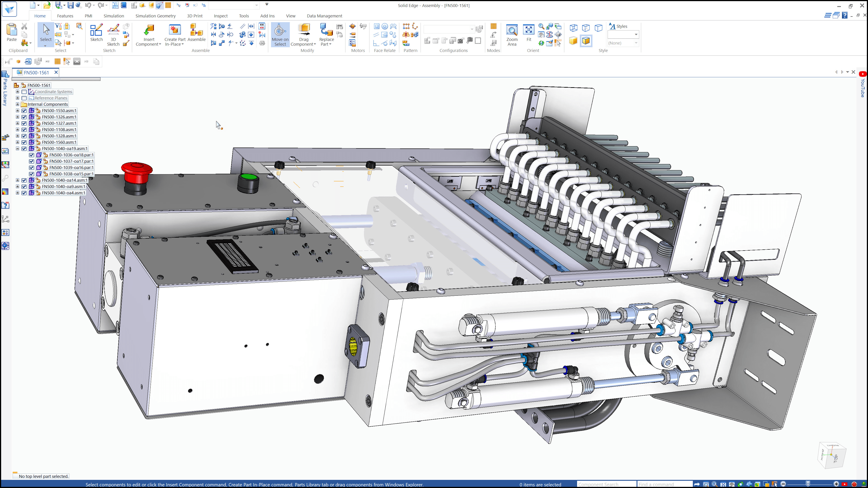The height and width of the screenshot is (488, 868).
Task: Expand the Internal Components folder
Action: (x=18, y=104)
